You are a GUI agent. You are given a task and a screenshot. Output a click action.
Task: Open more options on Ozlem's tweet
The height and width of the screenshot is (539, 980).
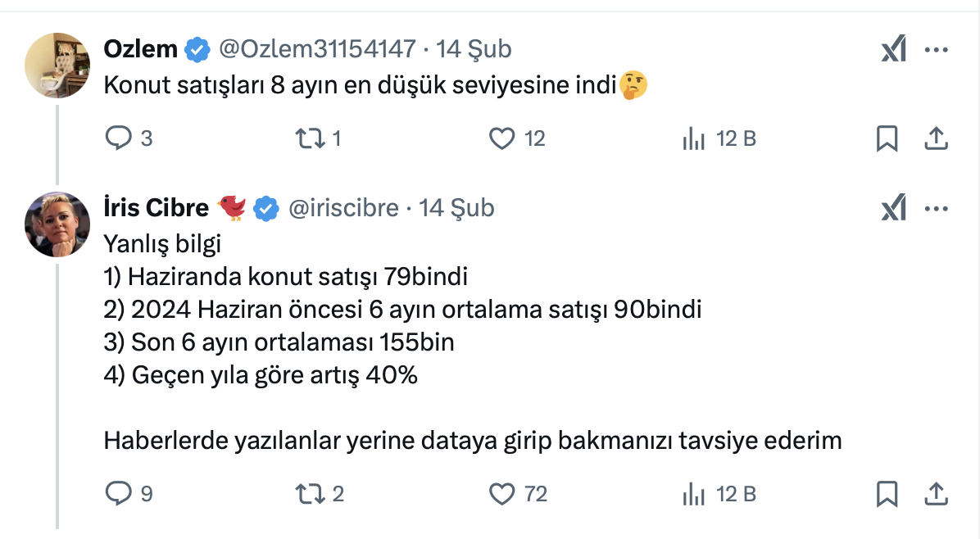[936, 51]
